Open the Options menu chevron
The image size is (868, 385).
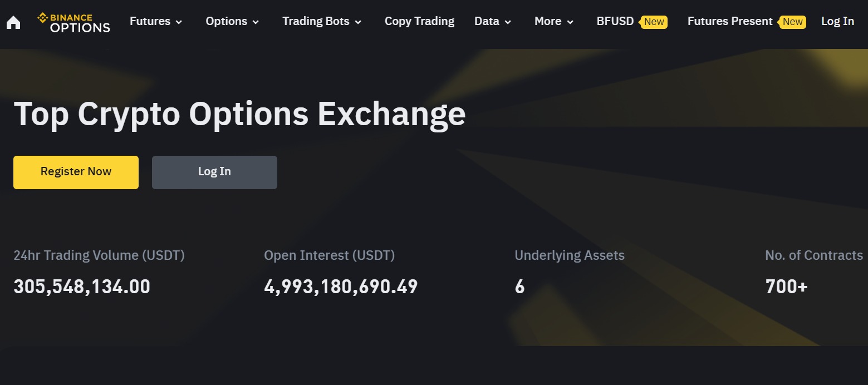(x=256, y=22)
